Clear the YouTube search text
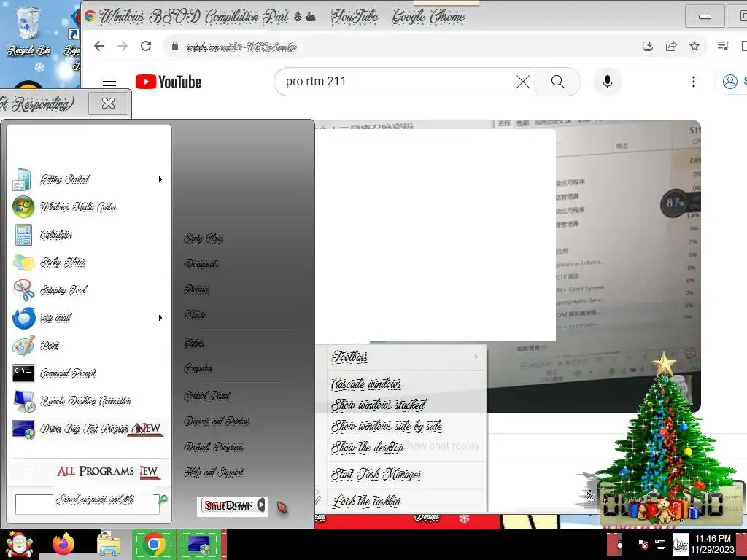The width and height of the screenshot is (747, 560). [x=522, y=82]
